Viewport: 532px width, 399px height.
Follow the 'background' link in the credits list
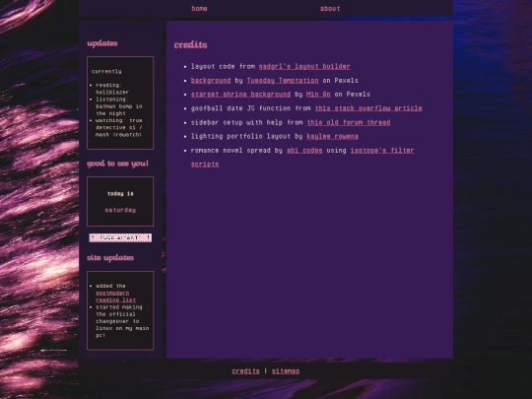pos(211,81)
